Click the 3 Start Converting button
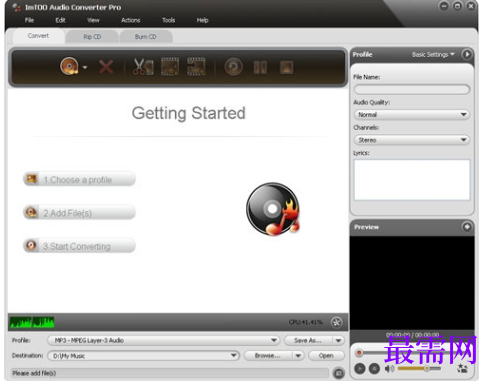The image size is (496, 381). (79, 246)
